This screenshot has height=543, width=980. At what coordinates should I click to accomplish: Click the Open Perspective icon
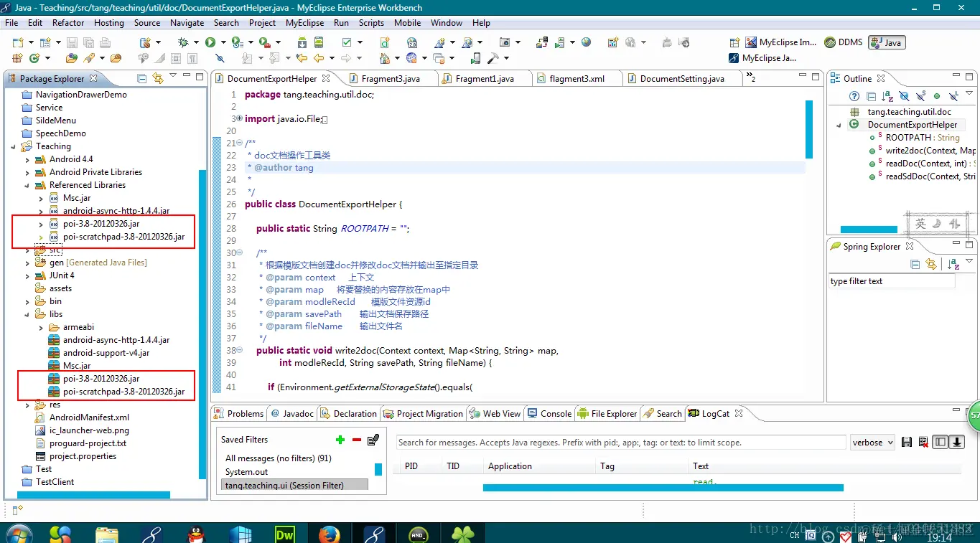(x=734, y=42)
